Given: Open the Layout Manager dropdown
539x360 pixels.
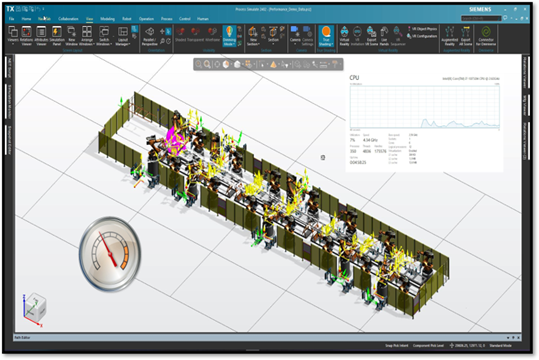Looking at the screenshot, I should [x=123, y=36].
